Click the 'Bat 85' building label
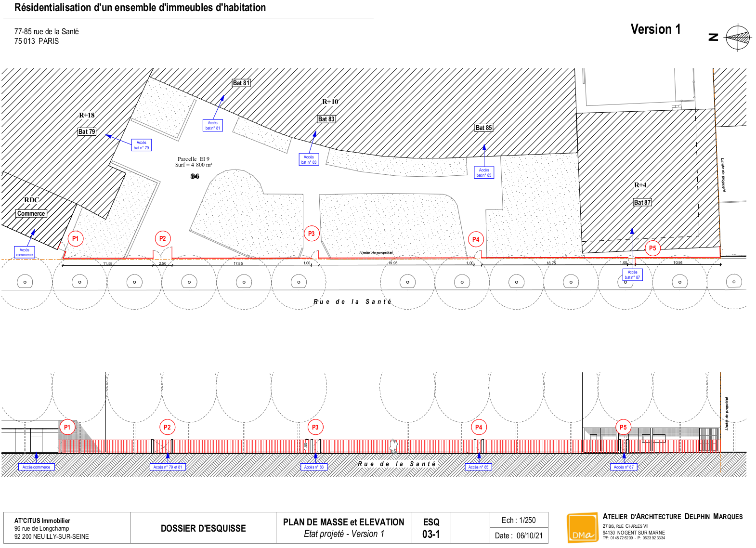The image size is (756, 548). pyautogui.click(x=483, y=128)
